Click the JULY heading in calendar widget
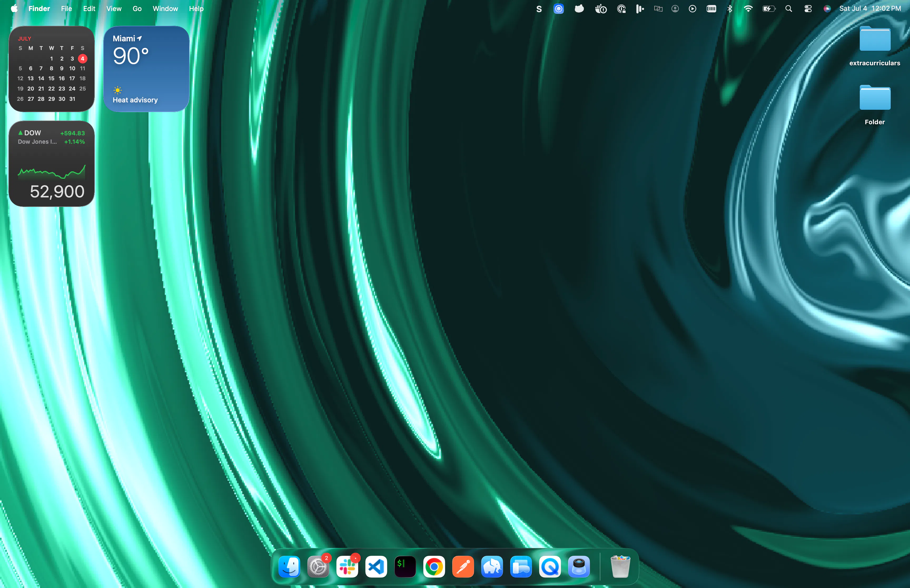910x588 pixels. click(x=24, y=39)
